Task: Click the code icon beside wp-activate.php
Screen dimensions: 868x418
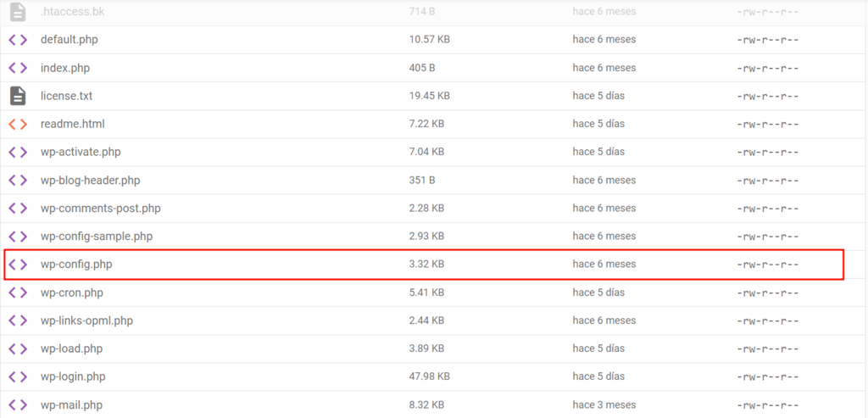Action: [x=18, y=153]
